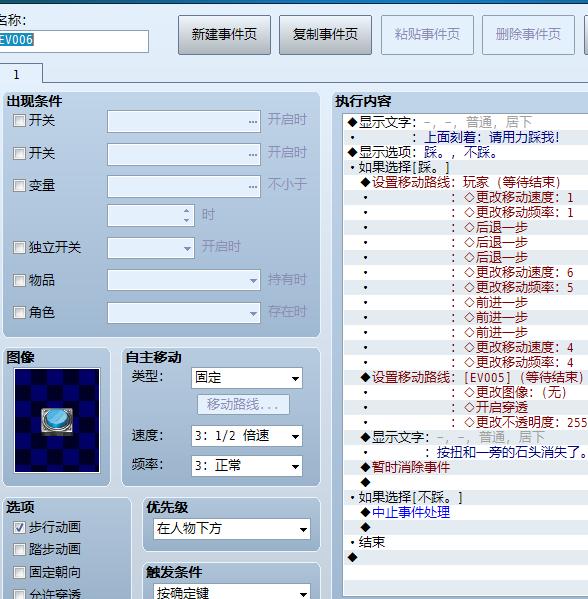Select the line 上面刻着：请用力踩我!
Screen dimensions: 588x599
point(465,137)
